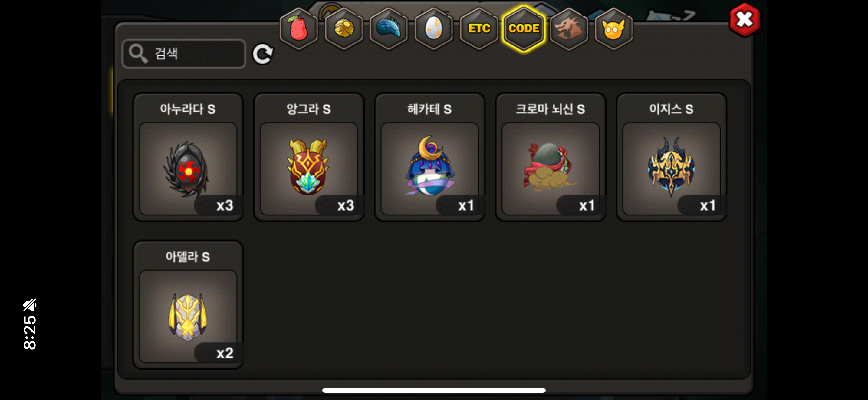This screenshot has width=868, height=400.
Task: Select the gold nugget category tab
Action: click(x=344, y=29)
